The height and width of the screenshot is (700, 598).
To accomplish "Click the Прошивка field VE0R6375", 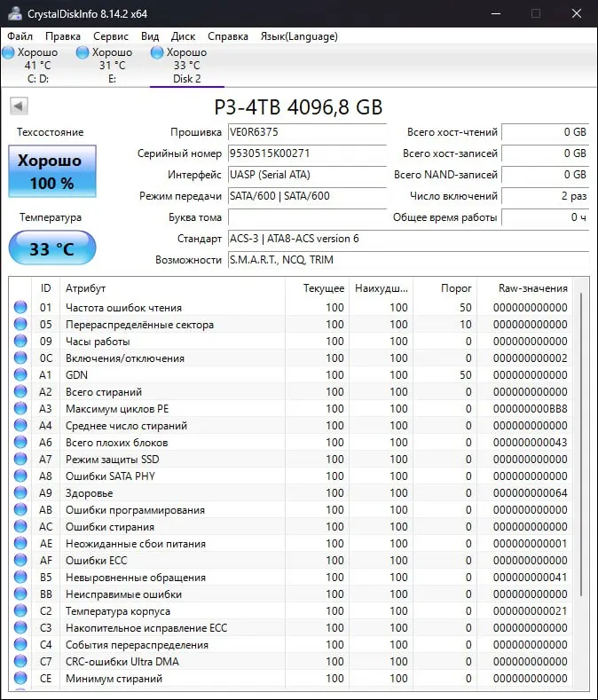I will (x=307, y=132).
